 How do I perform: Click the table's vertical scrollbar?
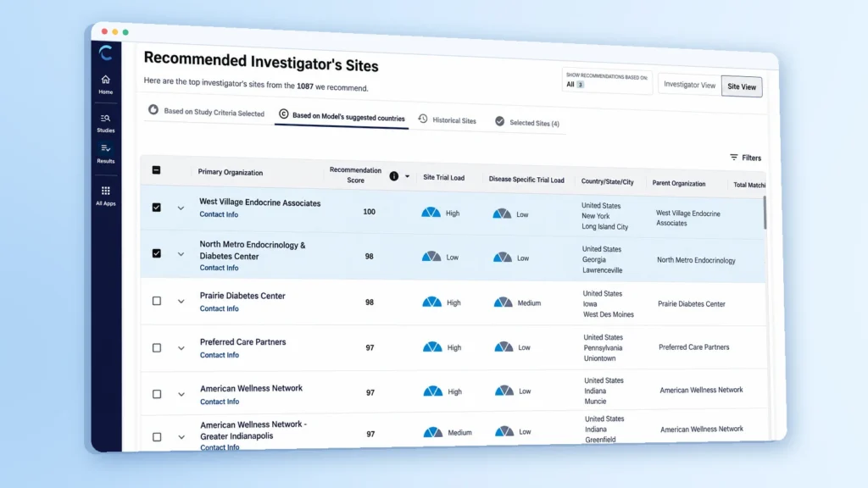click(765, 212)
